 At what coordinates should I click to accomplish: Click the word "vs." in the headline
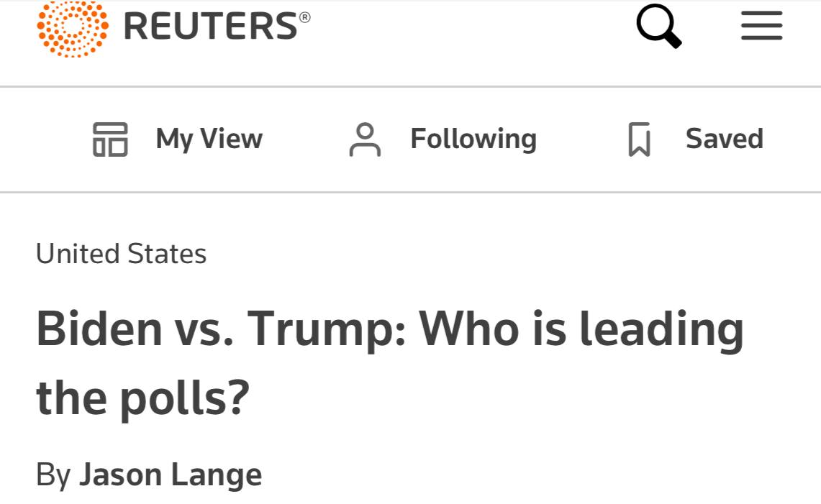tap(204, 329)
